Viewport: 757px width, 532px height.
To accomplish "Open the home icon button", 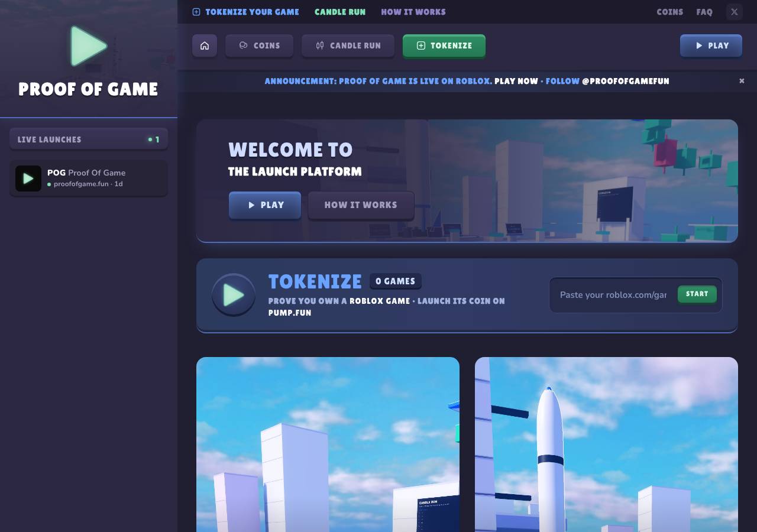I will [x=205, y=46].
